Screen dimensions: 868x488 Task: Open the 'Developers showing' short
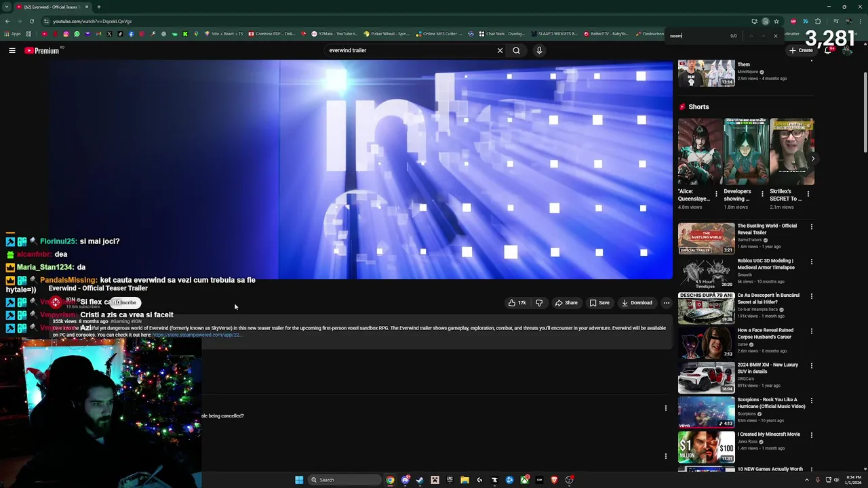point(746,152)
